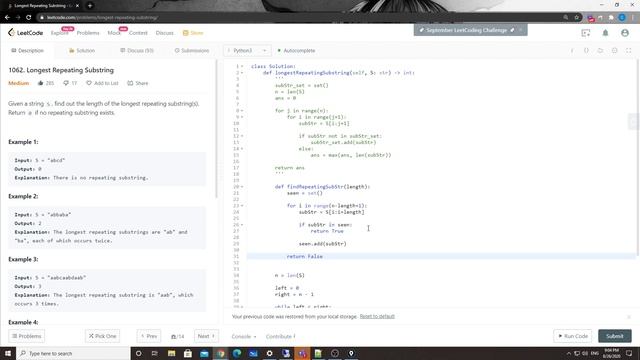Toggle the editor fullscreen icon
Screen dimensions: 640x360
[x=629, y=51]
